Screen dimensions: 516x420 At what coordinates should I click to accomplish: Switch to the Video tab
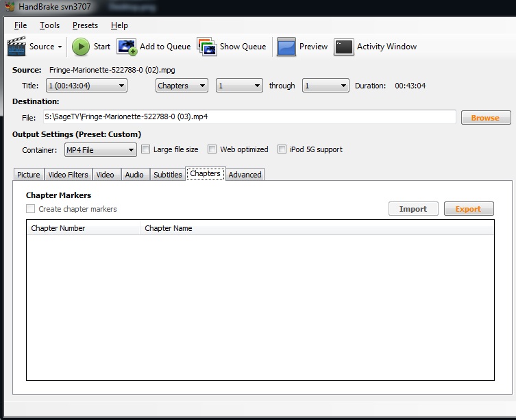click(105, 175)
